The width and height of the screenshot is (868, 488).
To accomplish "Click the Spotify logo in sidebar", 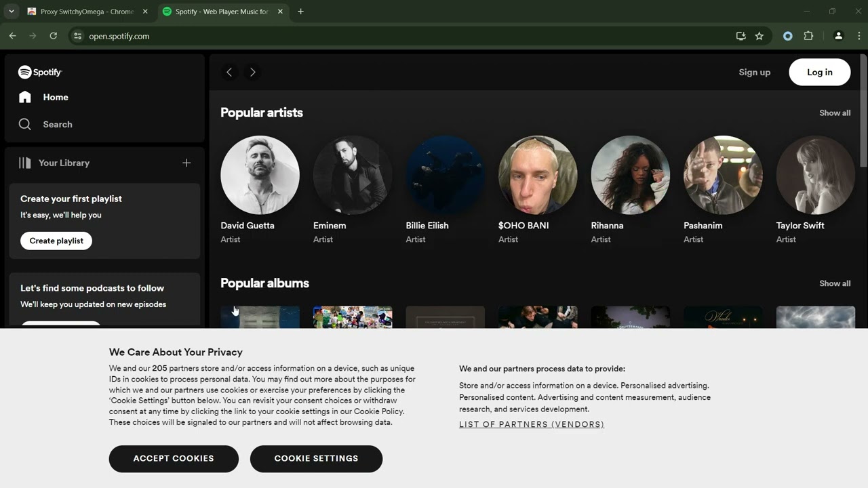I will click(40, 72).
